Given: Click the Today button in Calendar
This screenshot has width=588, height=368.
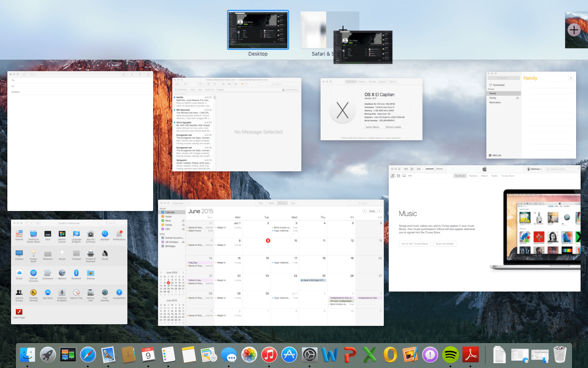Looking at the screenshot, I should coord(372,211).
